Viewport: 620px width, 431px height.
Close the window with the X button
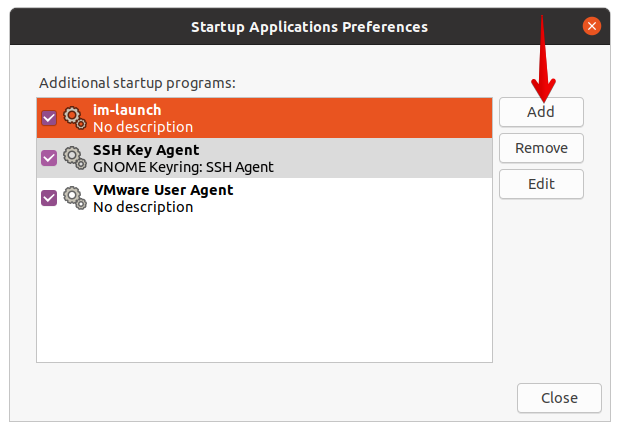(x=593, y=27)
